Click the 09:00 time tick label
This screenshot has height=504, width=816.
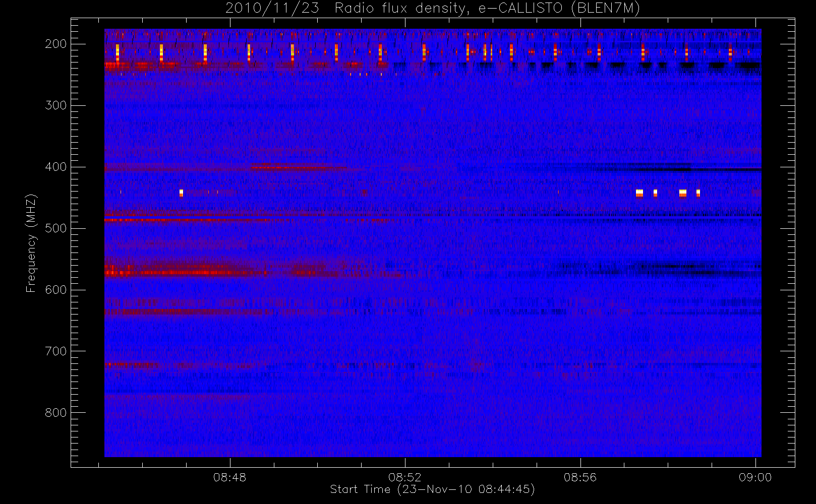[755, 477]
